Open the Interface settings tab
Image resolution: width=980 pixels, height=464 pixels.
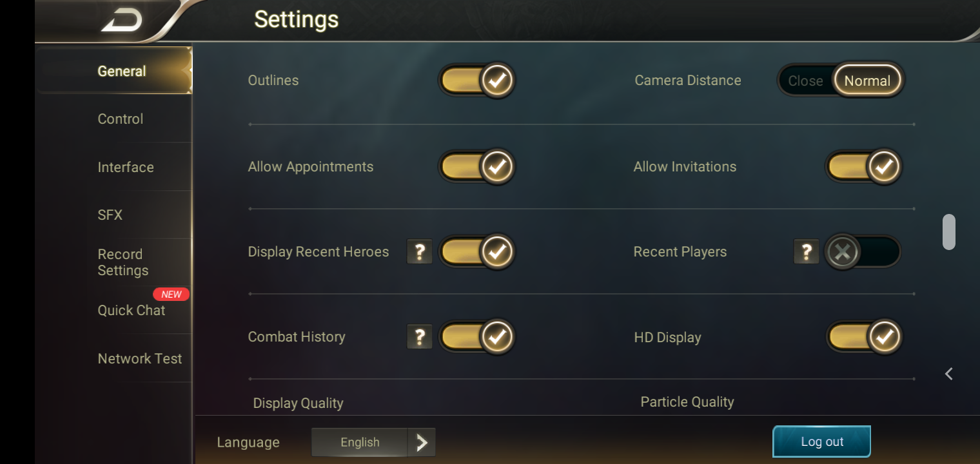tap(126, 168)
